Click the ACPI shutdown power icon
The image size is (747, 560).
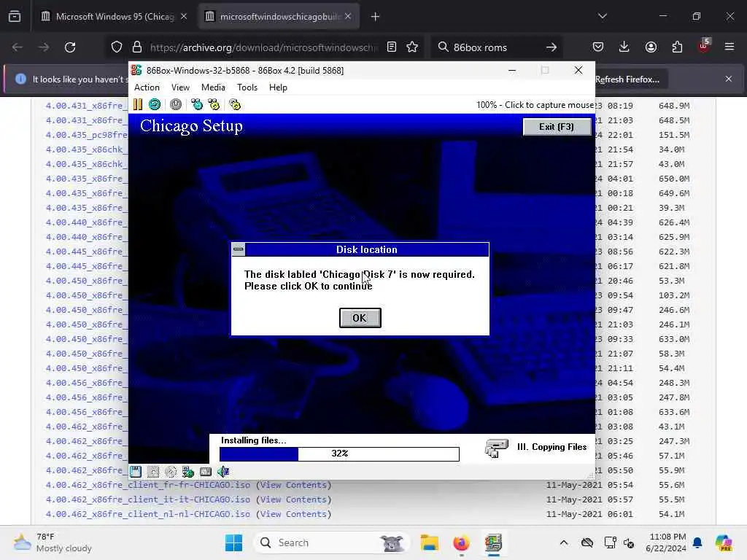[176, 104]
